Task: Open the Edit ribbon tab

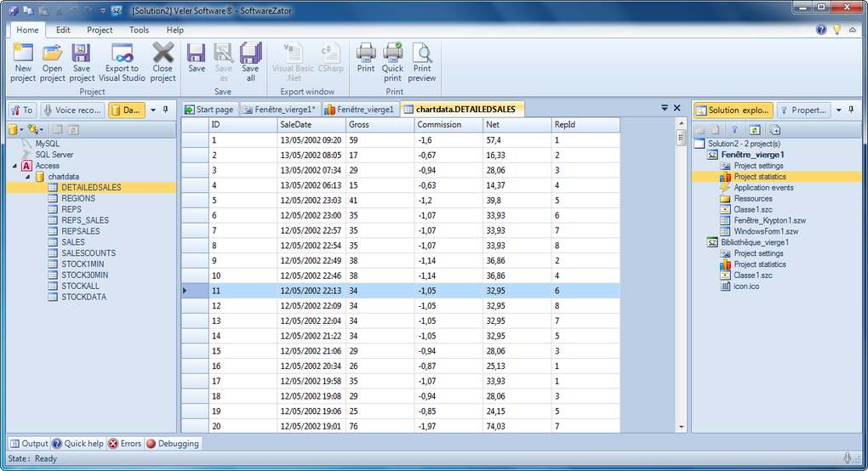Action: point(63,30)
